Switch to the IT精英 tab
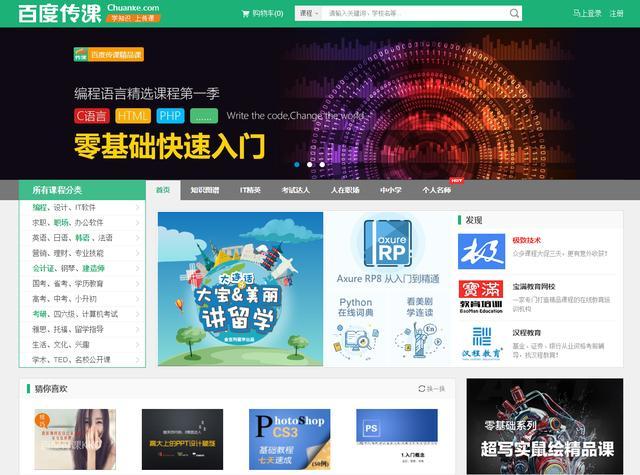Image resolution: width=640 pixels, height=475 pixels. [x=250, y=190]
